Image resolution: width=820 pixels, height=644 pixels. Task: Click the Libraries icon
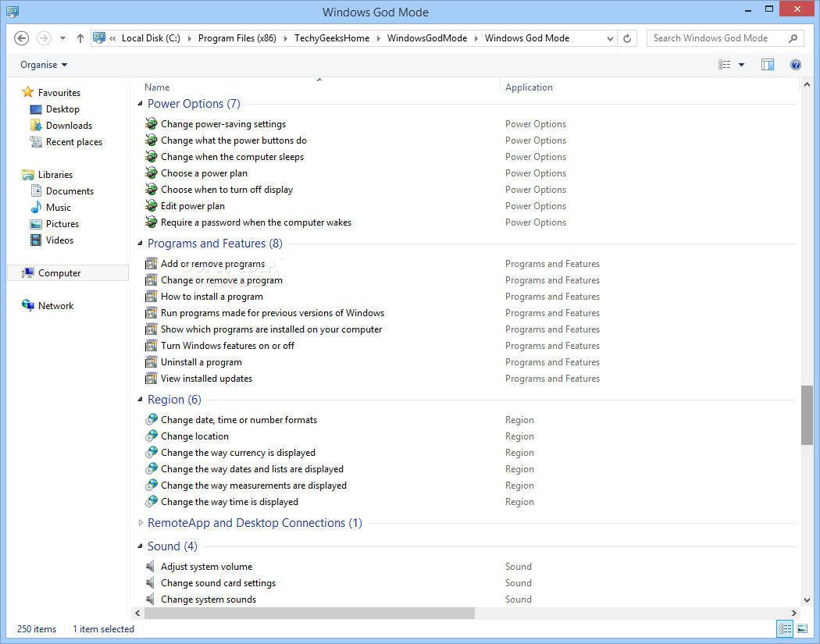click(x=27, y=175)
